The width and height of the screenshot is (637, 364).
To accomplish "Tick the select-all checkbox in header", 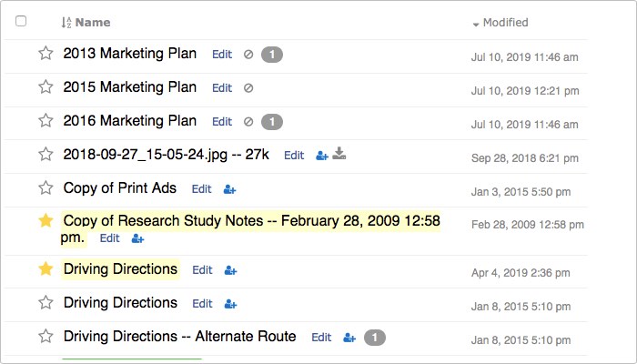I will click(21, 21).
